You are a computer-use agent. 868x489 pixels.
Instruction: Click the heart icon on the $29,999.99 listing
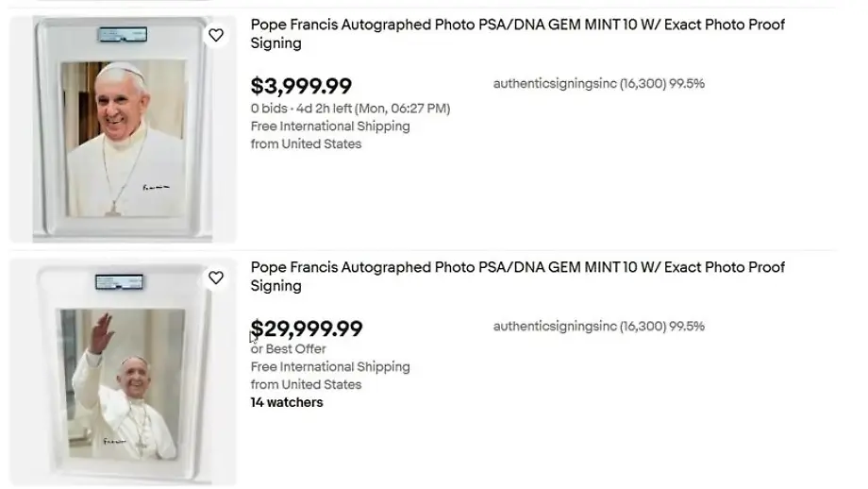click(x=216, y=278)
